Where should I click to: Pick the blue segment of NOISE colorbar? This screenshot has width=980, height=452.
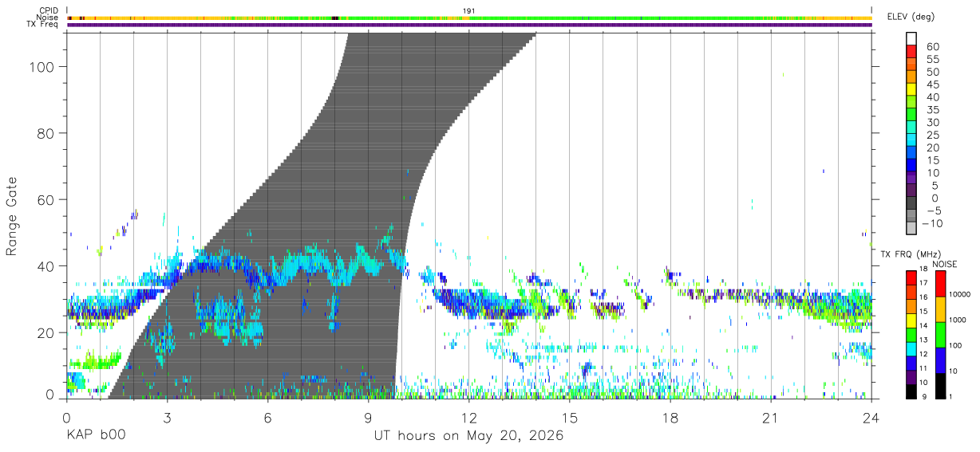(x=940, y=360)
